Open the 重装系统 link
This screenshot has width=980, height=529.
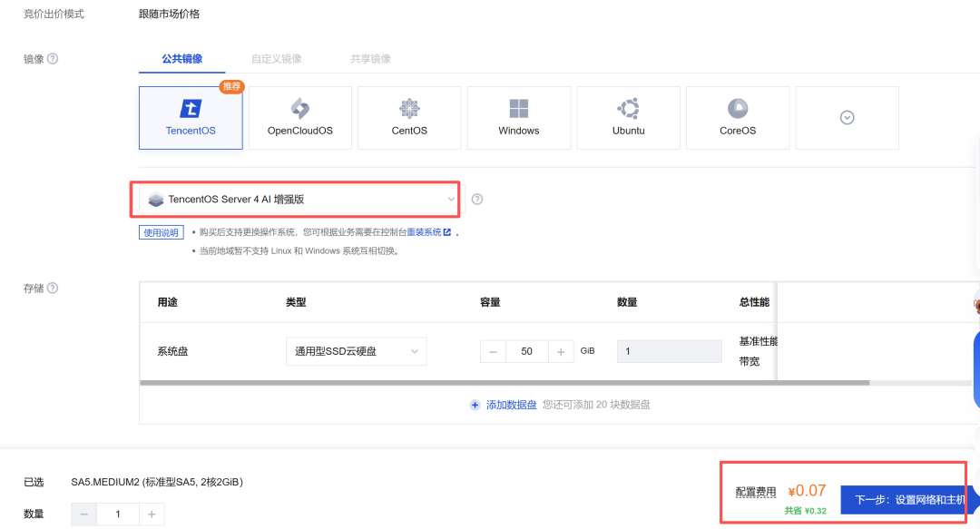(428, 232)
